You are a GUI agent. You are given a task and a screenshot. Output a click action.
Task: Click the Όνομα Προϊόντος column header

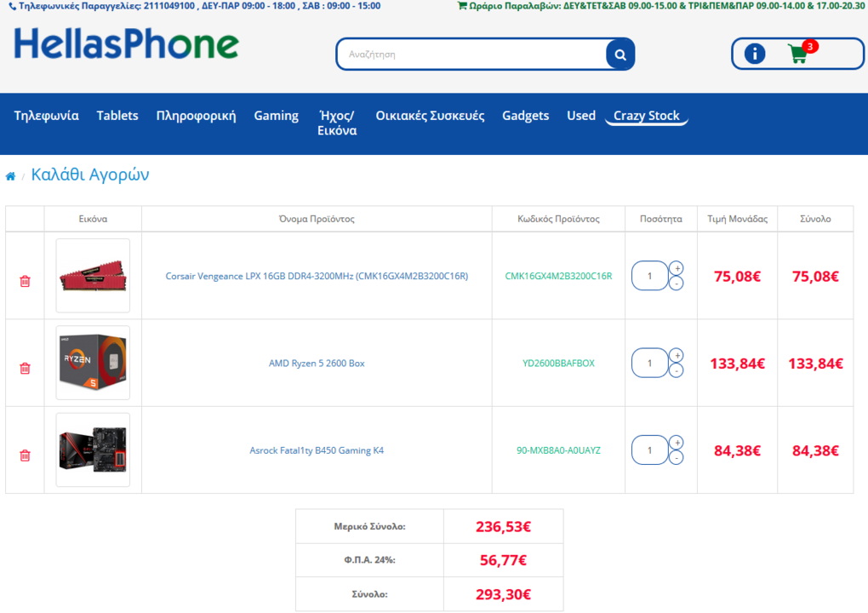click(317, 219)
